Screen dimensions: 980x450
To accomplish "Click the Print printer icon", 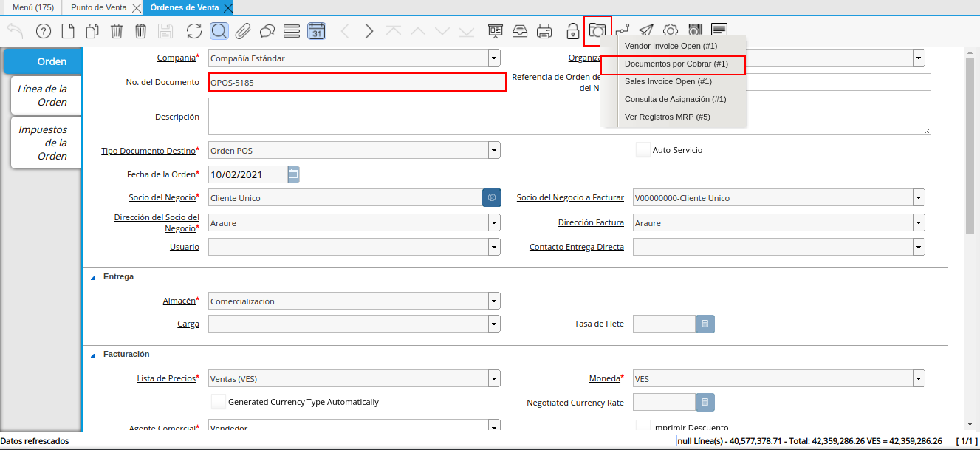I will tap(544, 31).
